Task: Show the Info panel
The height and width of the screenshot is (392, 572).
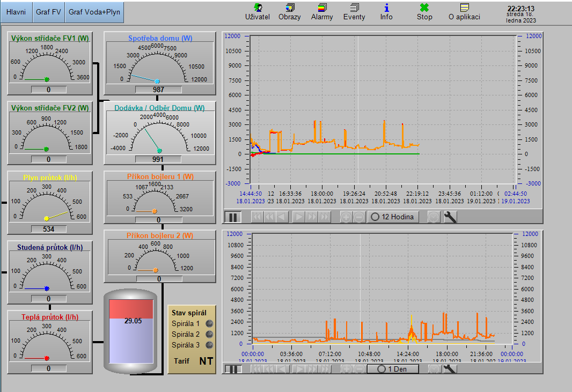Action: (x=386, y=11)
